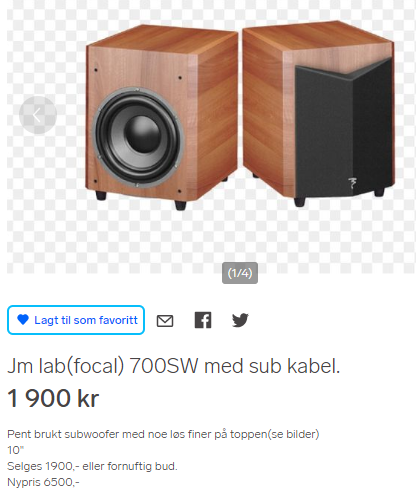Click the Focal logo on the speaker grille
The width and height of the screenshot is (416, 492).
click(x=352, y=184)
